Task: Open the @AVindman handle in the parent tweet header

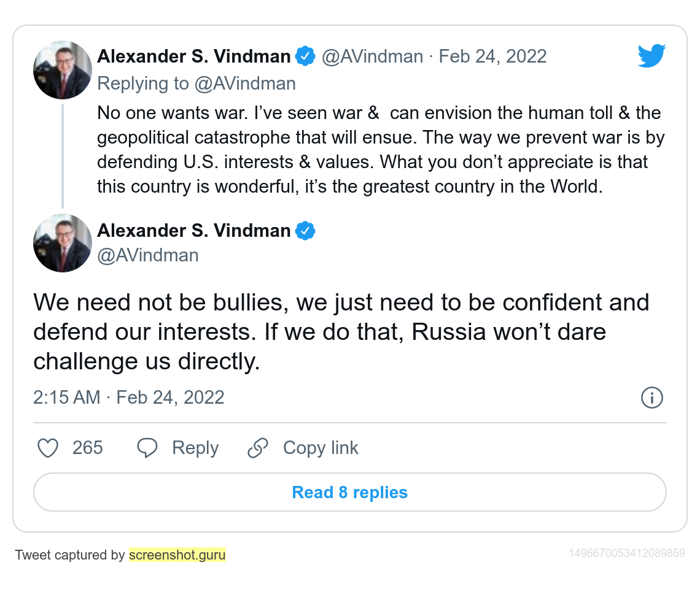Action: click(372, 56)
